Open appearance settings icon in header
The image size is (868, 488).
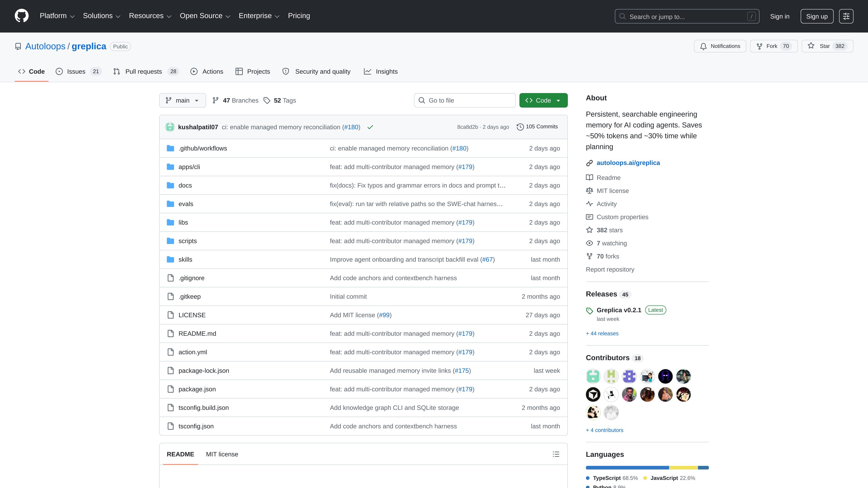846,16
